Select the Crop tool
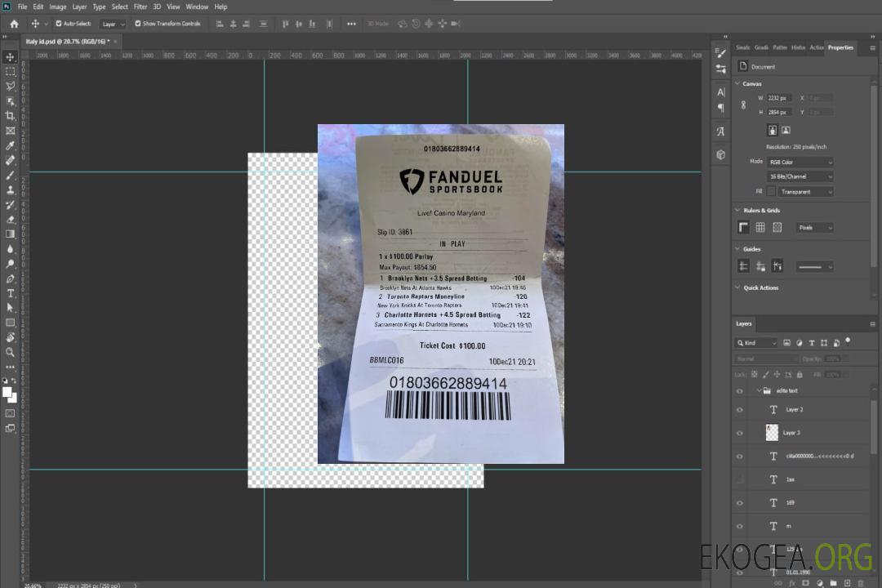882x588 pixels. pos(11,116)
